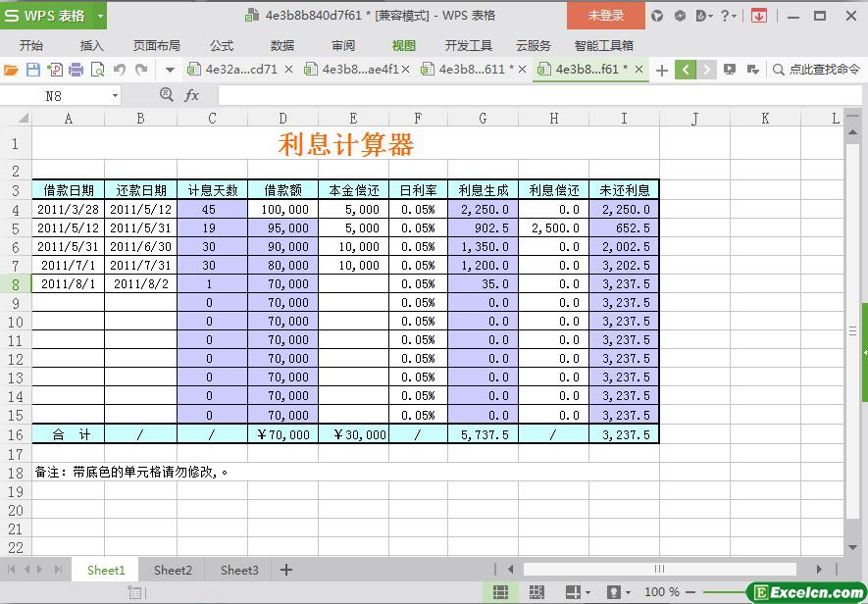
Task: Select column D header
Action: pos(282,118)
